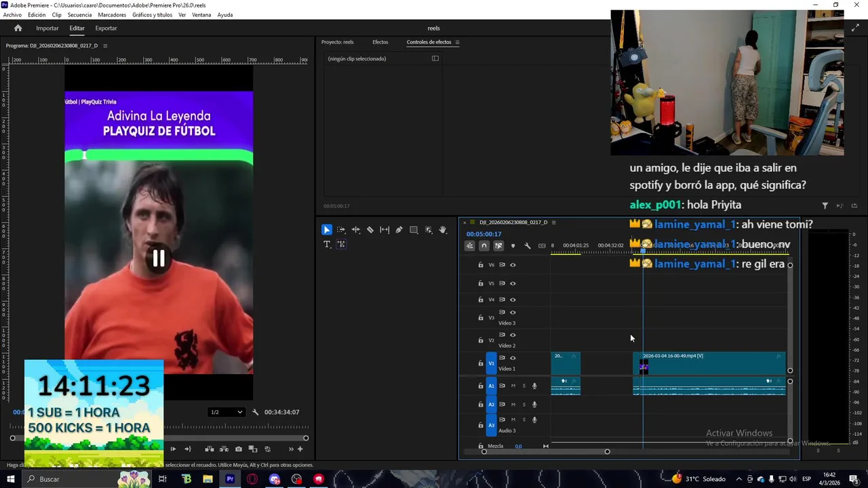Click the Windows Start button

pos(10,479)
